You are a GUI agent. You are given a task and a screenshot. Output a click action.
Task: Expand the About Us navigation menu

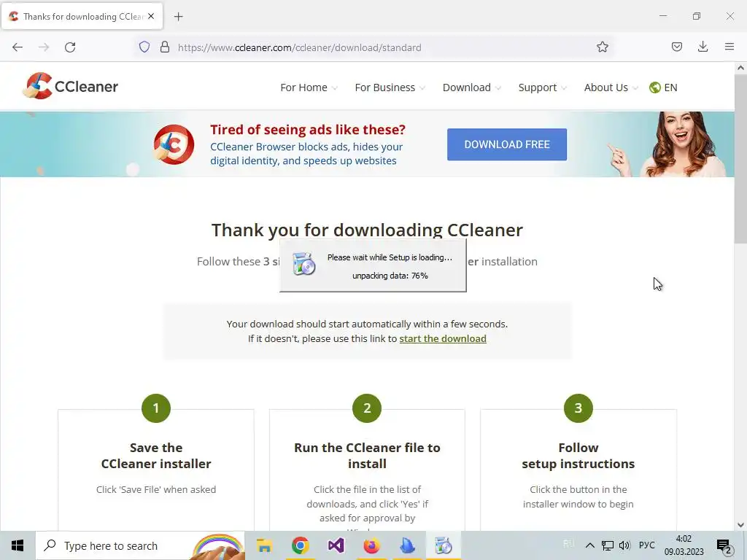611,87
